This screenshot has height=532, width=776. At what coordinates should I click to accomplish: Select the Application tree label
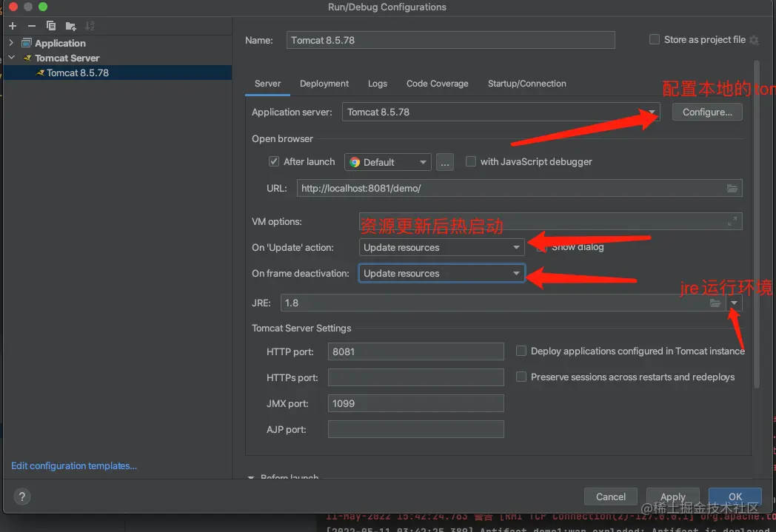pos(60,43)
